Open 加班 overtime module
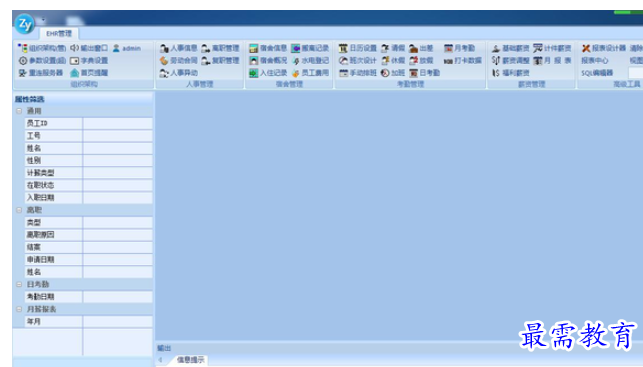Viewport: 643px width, 367px height. (x=393, y=73)
